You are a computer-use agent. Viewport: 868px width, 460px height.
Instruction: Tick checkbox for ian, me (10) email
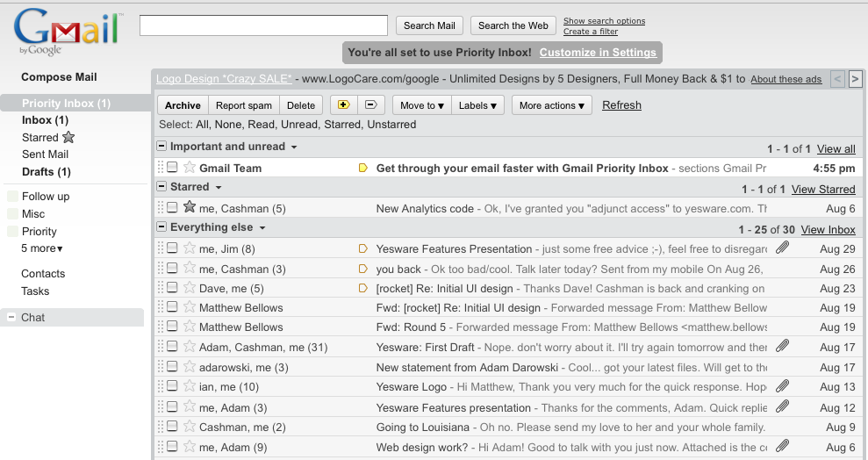point(172,385)
